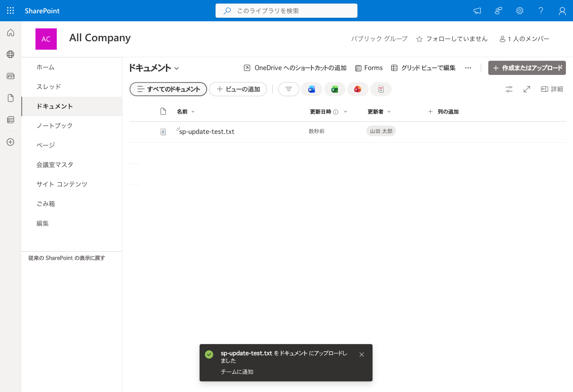Open Forms in the command bar

[369, 68]
